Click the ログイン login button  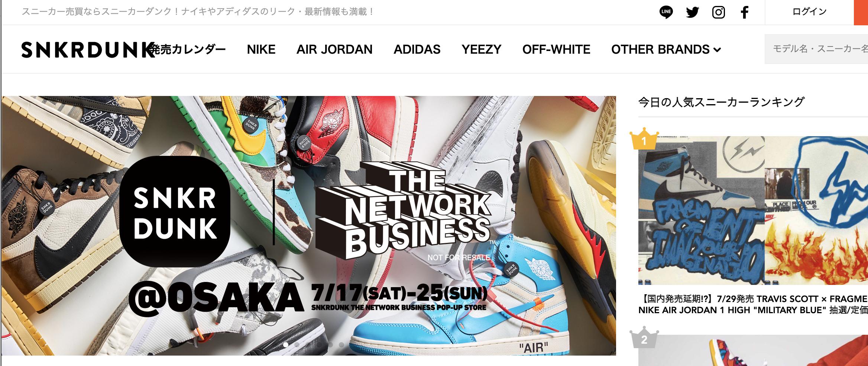click(809, 12)
